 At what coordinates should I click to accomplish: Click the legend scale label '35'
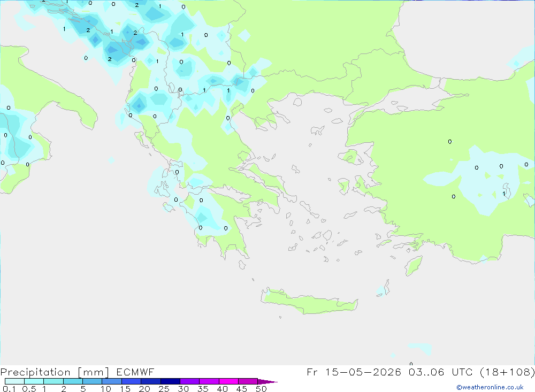(203, 389)
